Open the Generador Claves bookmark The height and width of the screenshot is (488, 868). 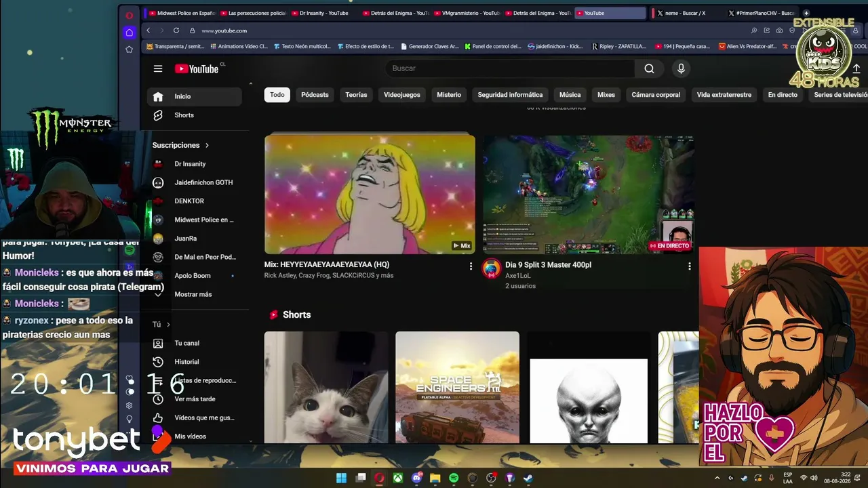click(x=429, y=47)
